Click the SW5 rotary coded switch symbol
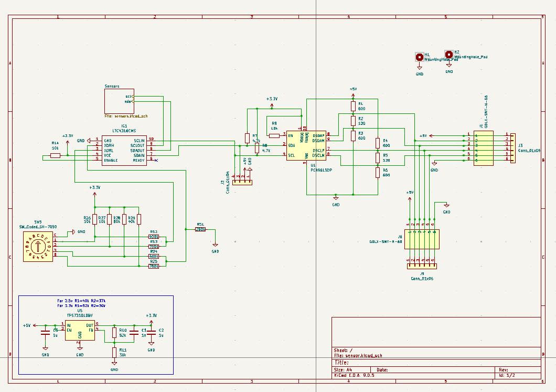This screenshot has height=392, width=556. point(38,246)
